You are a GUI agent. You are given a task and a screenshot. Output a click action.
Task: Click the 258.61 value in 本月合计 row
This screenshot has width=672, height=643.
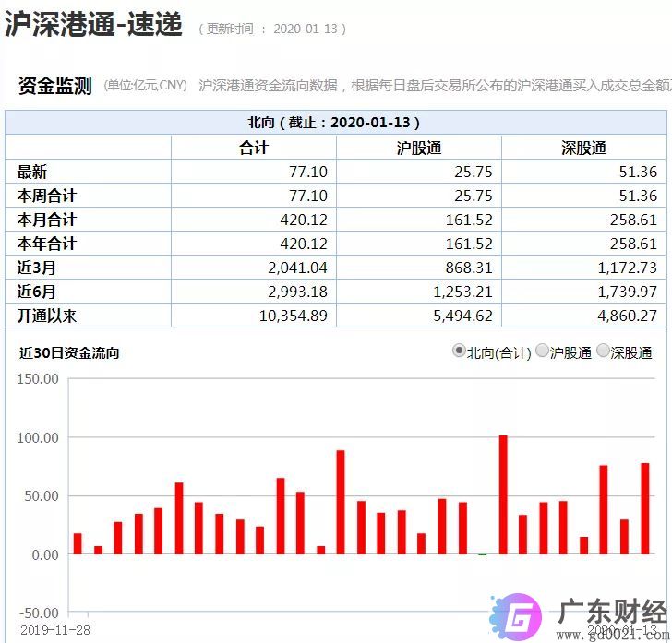[x=633, y=220]
